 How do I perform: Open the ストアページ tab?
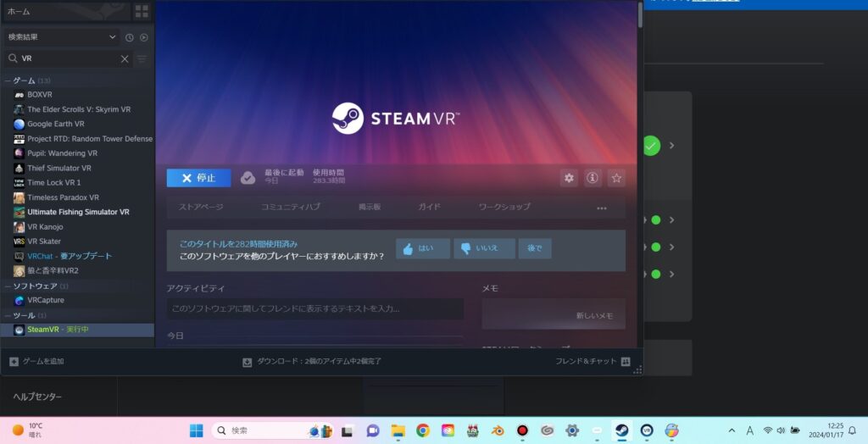[x=201, y=207]
